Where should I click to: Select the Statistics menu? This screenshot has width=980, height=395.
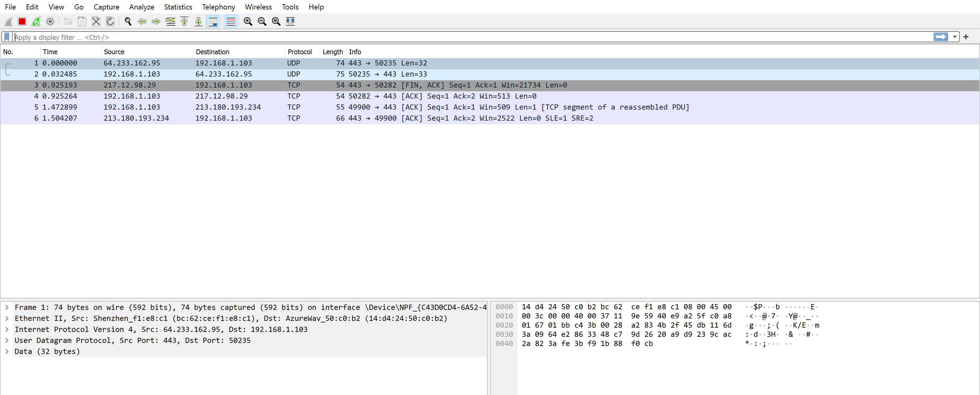pyautogui.click(x=178, y=7)
